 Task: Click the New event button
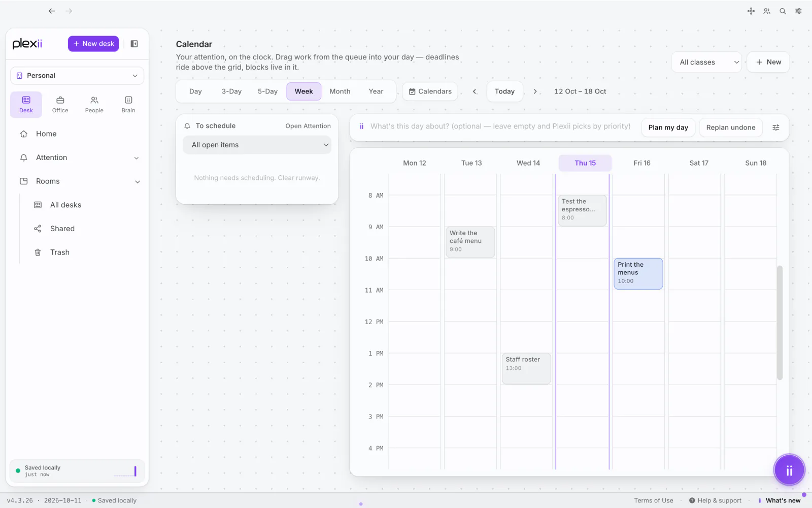[x=768, y=62]
